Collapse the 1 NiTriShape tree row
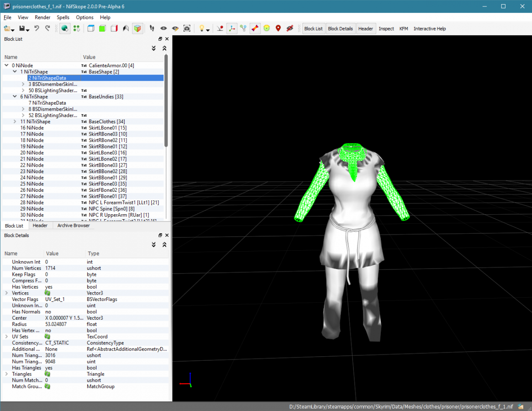 coord(15,72)
